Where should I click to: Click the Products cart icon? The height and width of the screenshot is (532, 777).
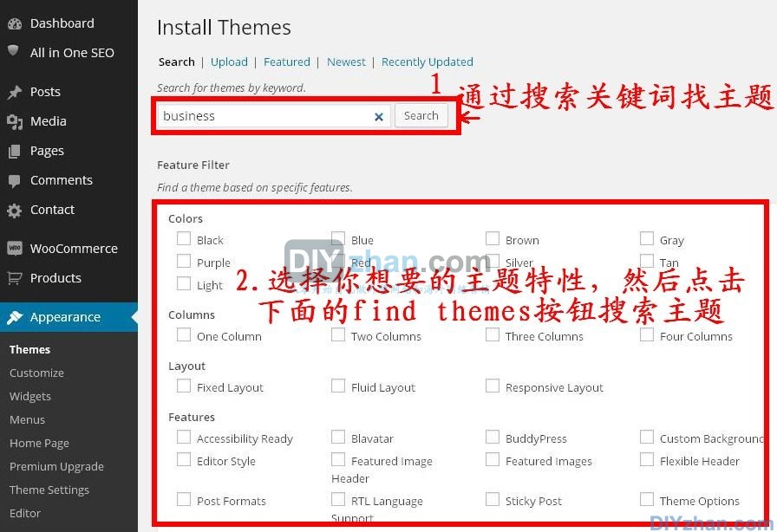tap(14, 278)
